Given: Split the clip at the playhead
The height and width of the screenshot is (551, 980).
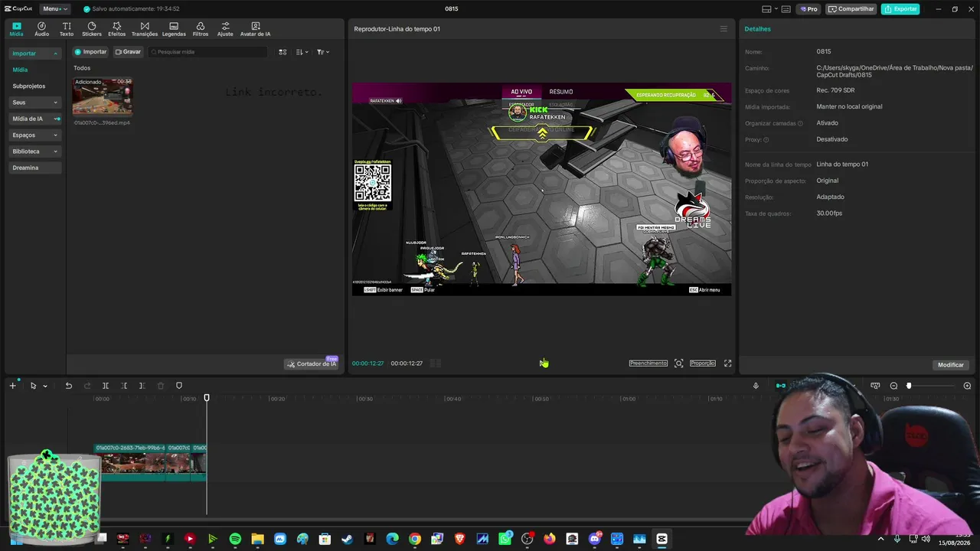Looking at the screenshot, I should tap(106, 386).
